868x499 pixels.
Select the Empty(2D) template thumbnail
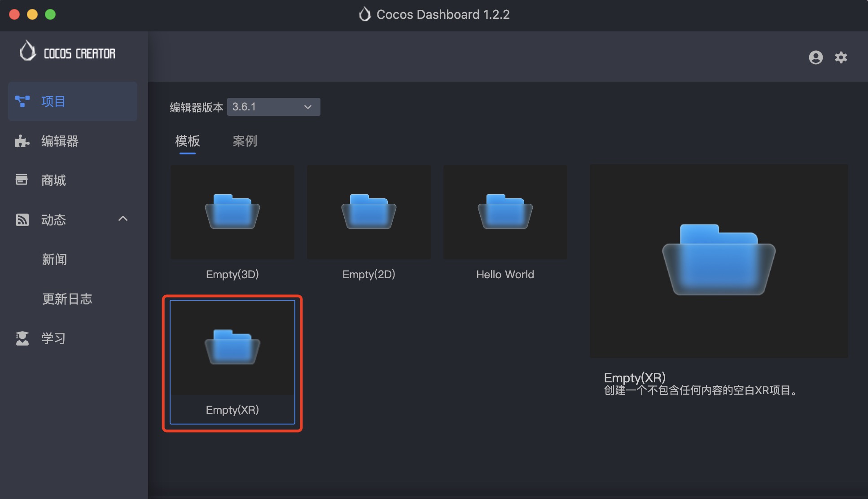[x=369, y=212]
